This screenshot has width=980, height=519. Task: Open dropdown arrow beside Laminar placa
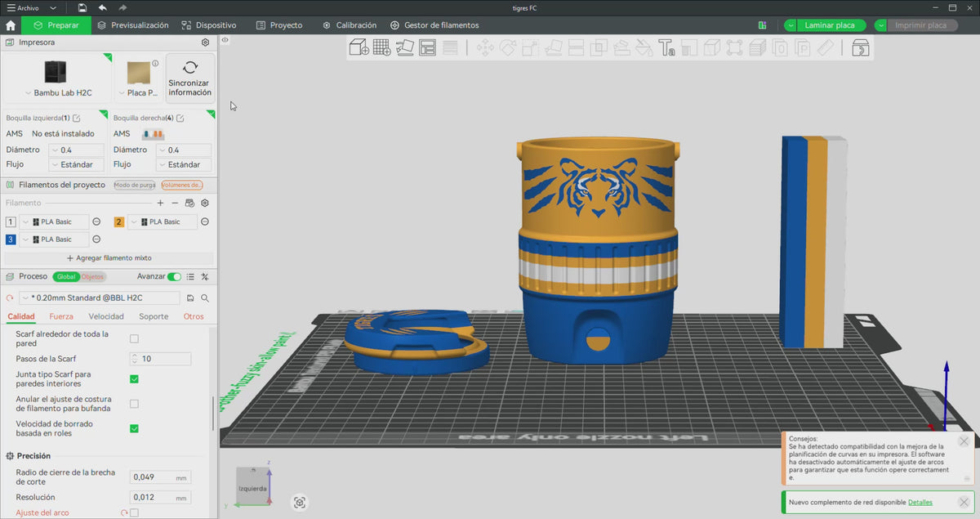[791, 25]
